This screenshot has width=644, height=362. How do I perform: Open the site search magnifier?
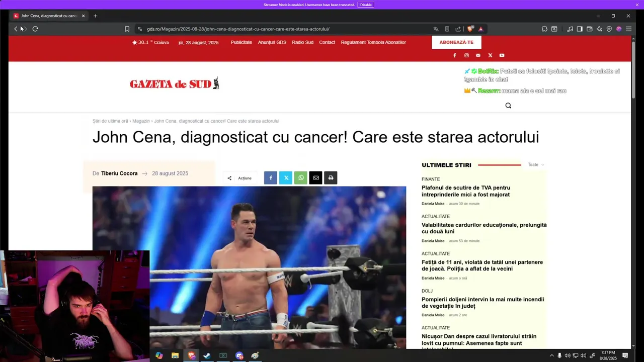pos(508,106)
